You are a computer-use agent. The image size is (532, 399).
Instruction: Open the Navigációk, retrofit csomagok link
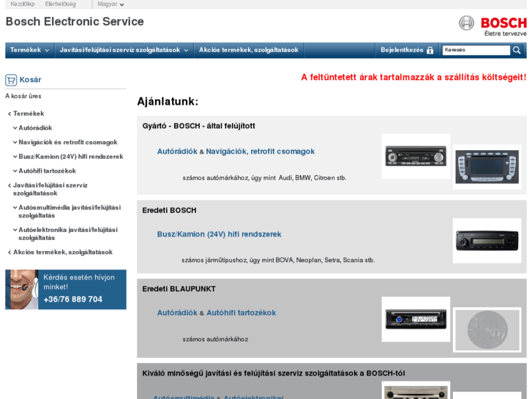click(x=261, y=152)
